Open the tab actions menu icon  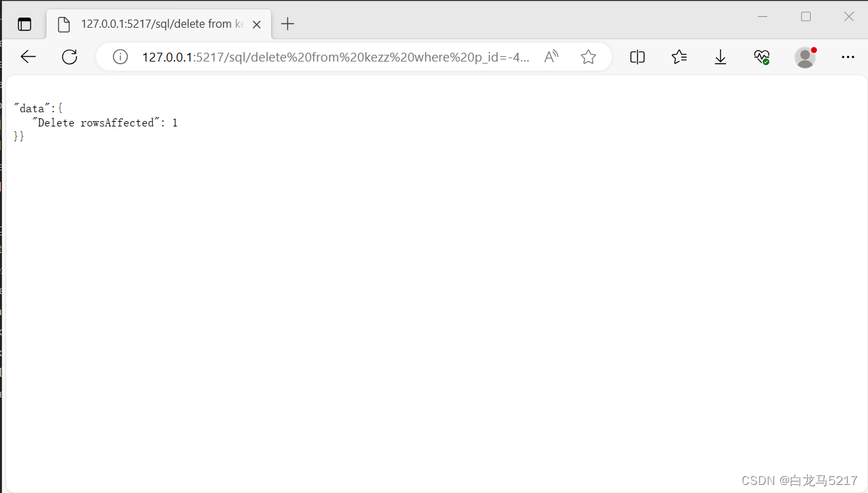(24, 24)
